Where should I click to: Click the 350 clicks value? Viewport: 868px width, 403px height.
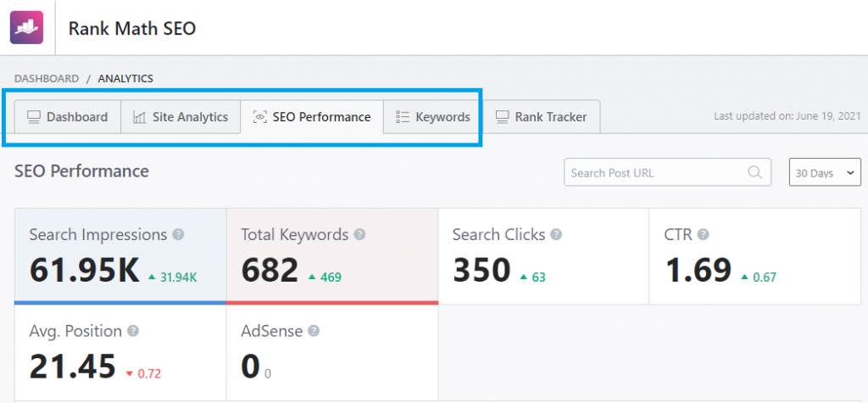481,271
